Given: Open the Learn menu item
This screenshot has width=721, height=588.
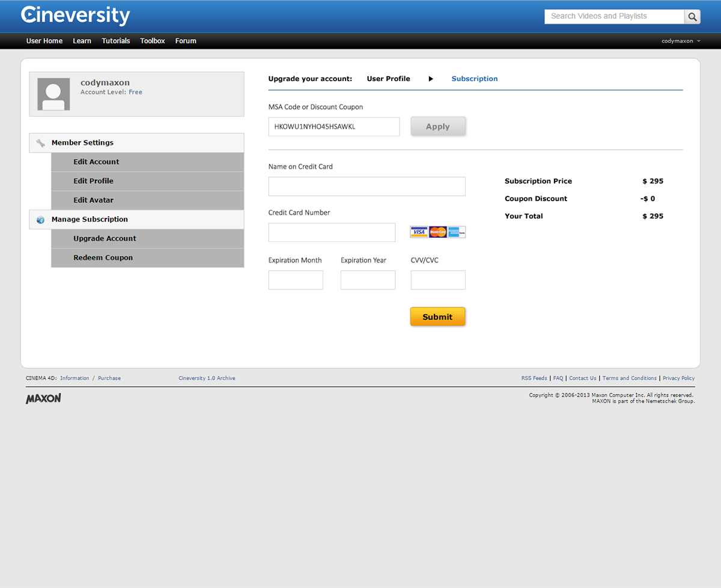Looking at the screenshot, I should click(82, 41).
